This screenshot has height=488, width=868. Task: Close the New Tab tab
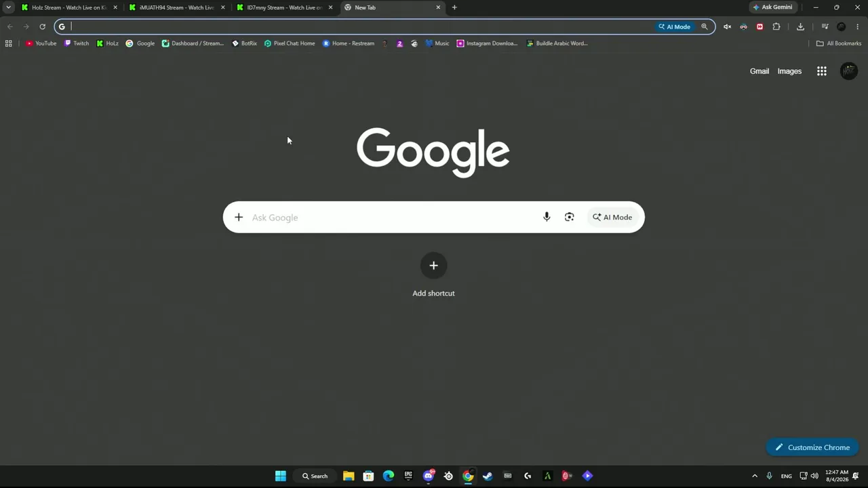tap(438, 7)
